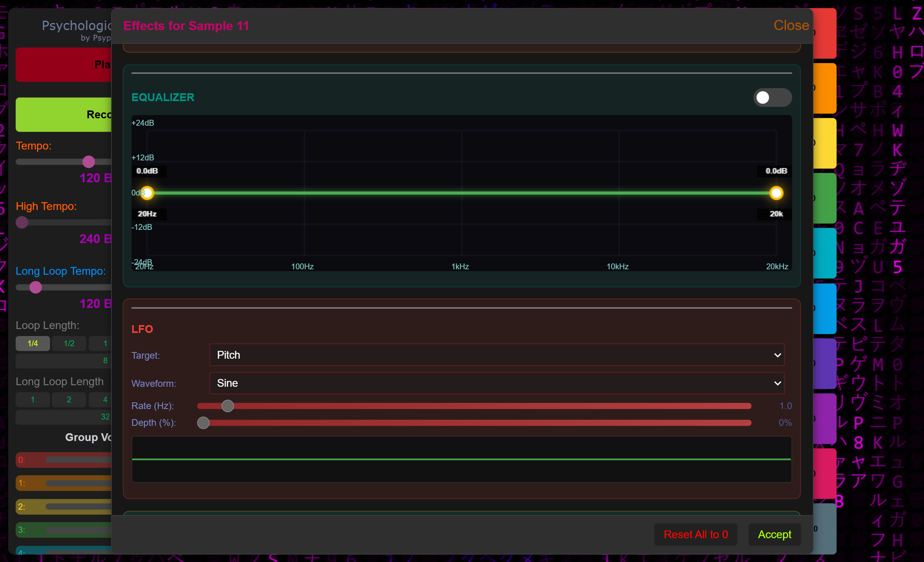Click the yellow sample pad
924x562 pixels.
click(x=826, y=143)
